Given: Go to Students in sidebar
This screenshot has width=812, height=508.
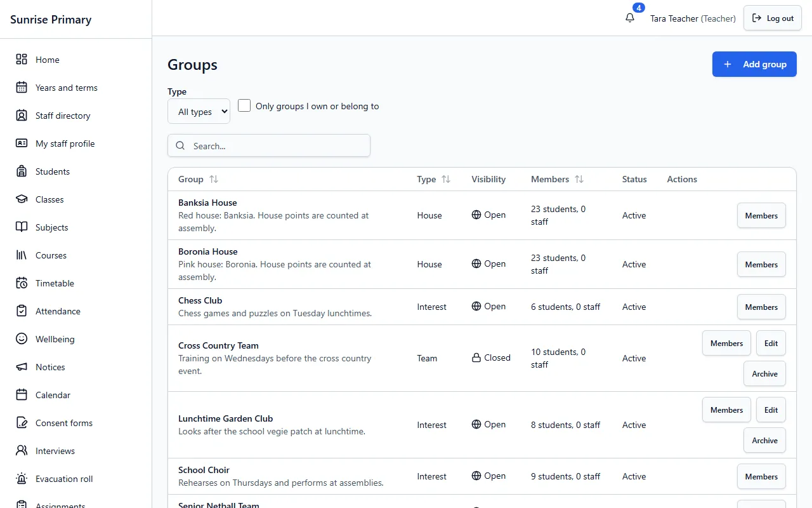Looking at the screenshot, I should click(x=76, y=171).
